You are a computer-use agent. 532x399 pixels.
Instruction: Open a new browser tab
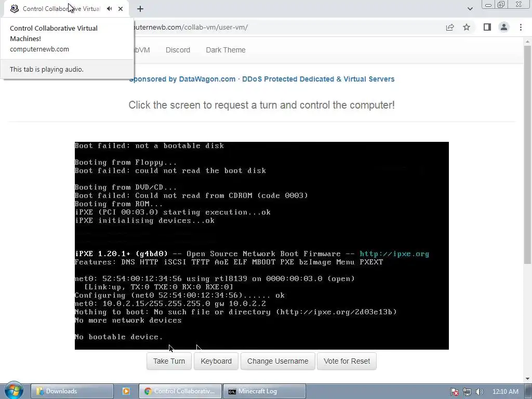pos(140,9)
